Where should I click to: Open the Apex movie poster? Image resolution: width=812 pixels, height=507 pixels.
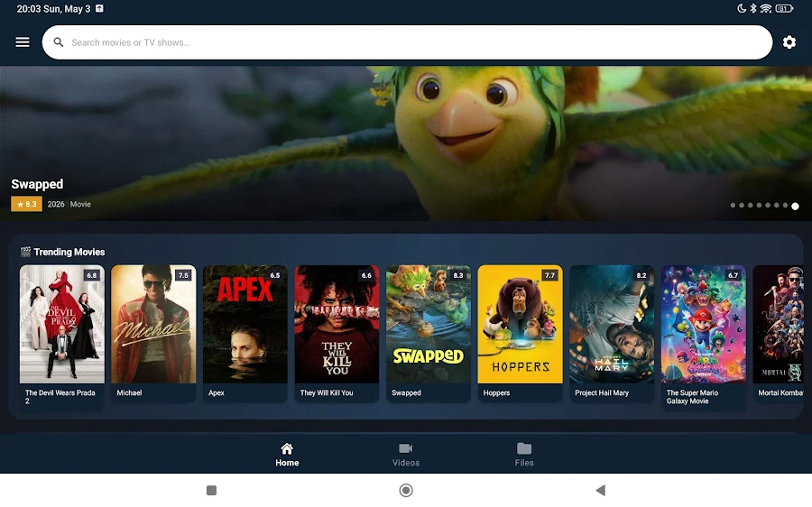click(245, 324)
